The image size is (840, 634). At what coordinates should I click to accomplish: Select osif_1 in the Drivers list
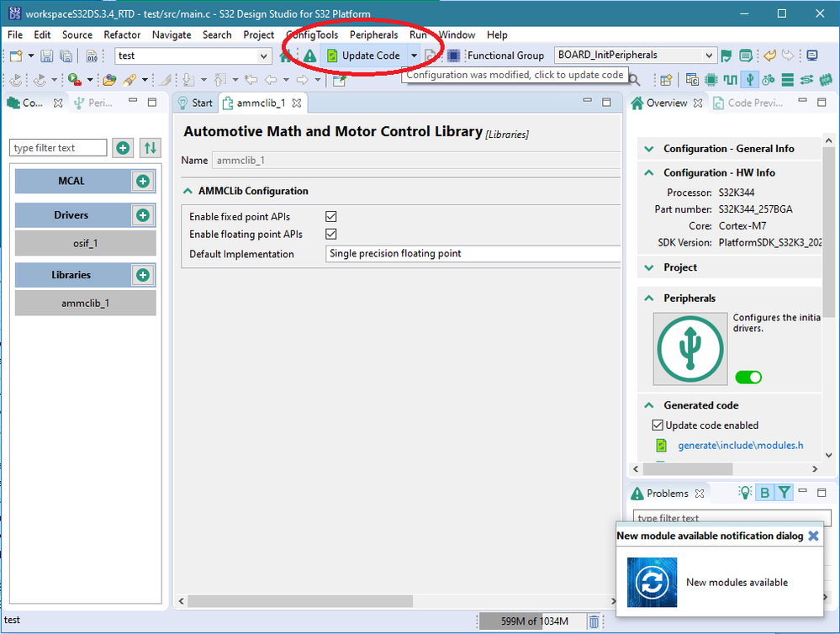tap(86, 243)
